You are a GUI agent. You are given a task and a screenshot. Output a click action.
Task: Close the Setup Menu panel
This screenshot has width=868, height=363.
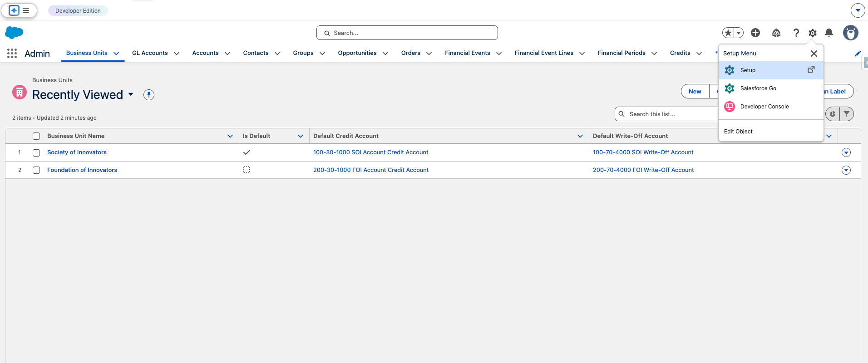pyautogui.click(x=814, y=54)
